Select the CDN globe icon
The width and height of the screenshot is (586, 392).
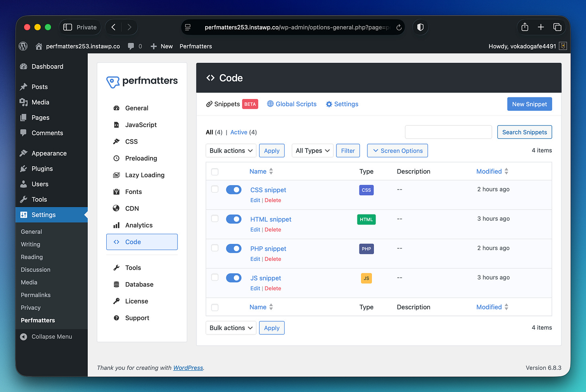[x=117, y=208]
